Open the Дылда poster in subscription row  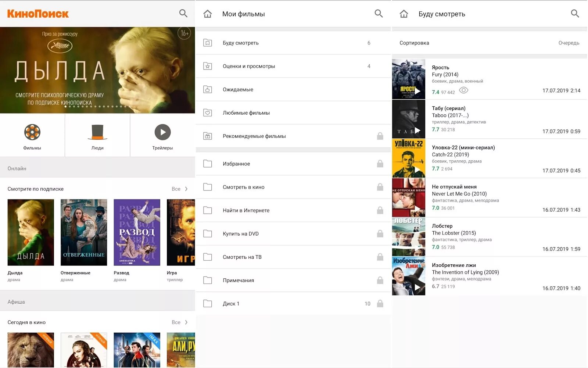[x=31, y=232]
